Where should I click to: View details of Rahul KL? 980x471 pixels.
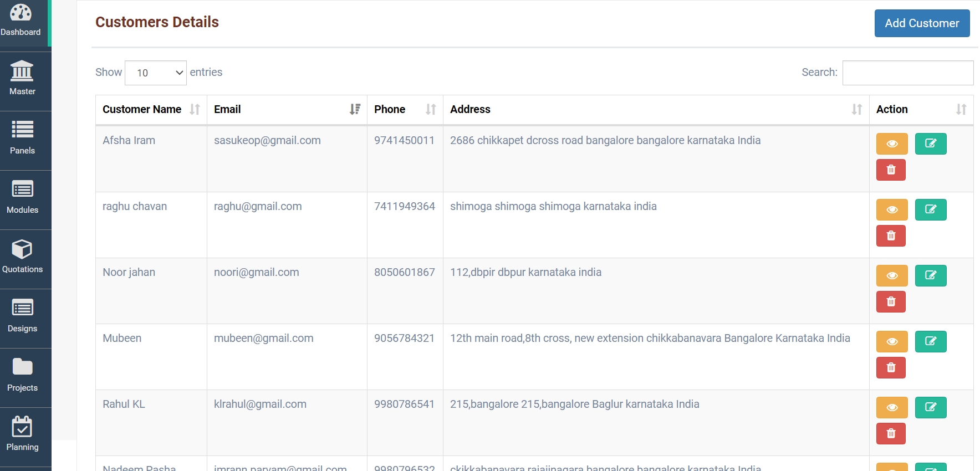892,408
